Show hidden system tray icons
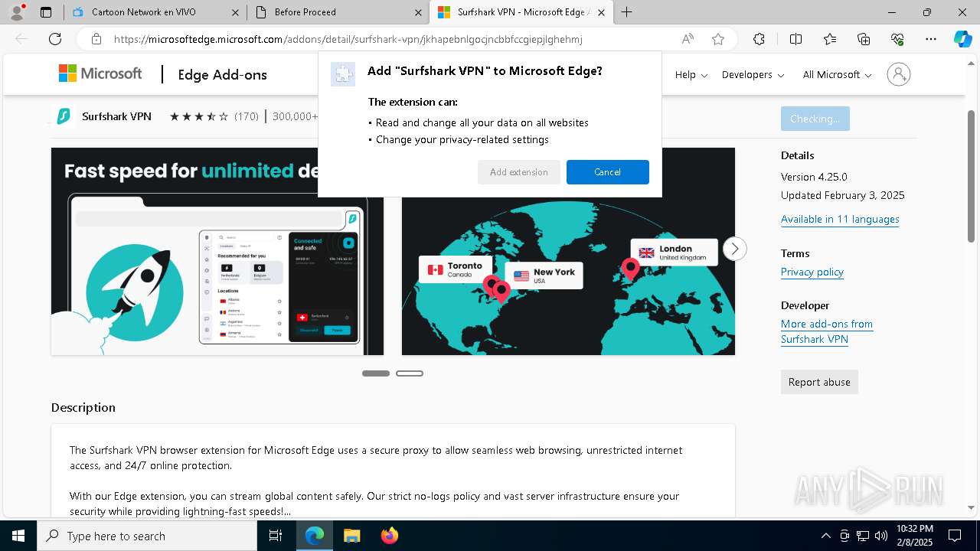Image resolution: width=980 pixels, height=551 pixels. coord(825,536)
